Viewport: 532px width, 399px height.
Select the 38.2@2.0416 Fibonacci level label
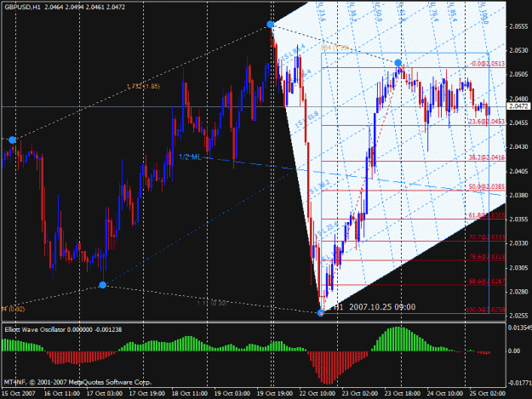487,157
